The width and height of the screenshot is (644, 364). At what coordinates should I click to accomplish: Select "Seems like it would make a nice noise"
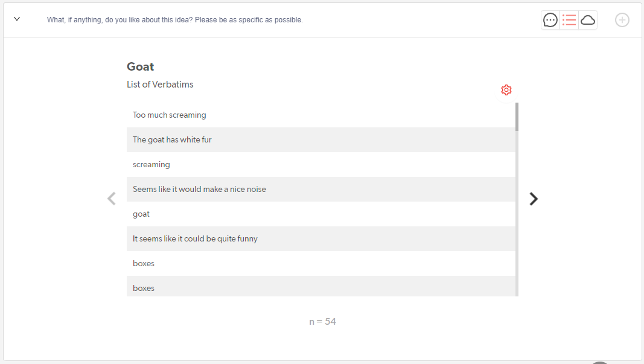click(x=199, y=189)
